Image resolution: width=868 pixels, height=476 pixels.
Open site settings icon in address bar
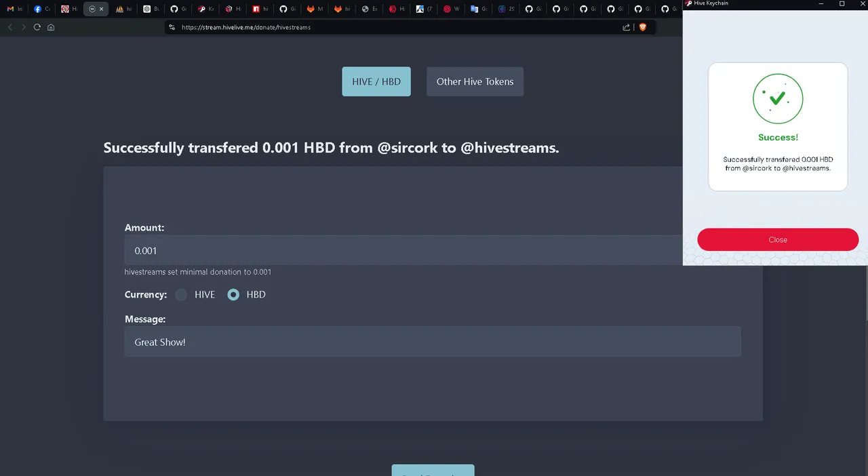172,27
